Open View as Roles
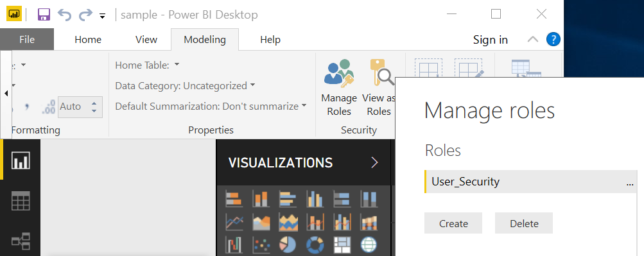644x256 pixels. pyautogui.click(x=379, y=88)
